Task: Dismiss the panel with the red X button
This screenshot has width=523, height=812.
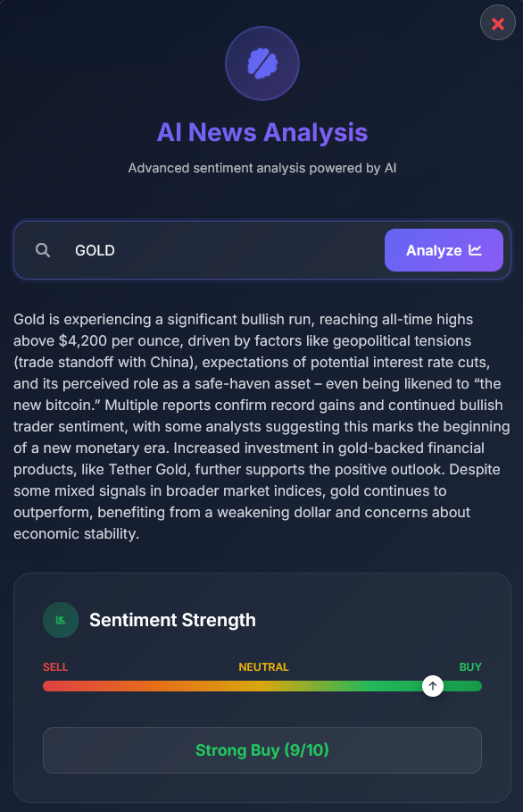Action: (x=498, y=23)
